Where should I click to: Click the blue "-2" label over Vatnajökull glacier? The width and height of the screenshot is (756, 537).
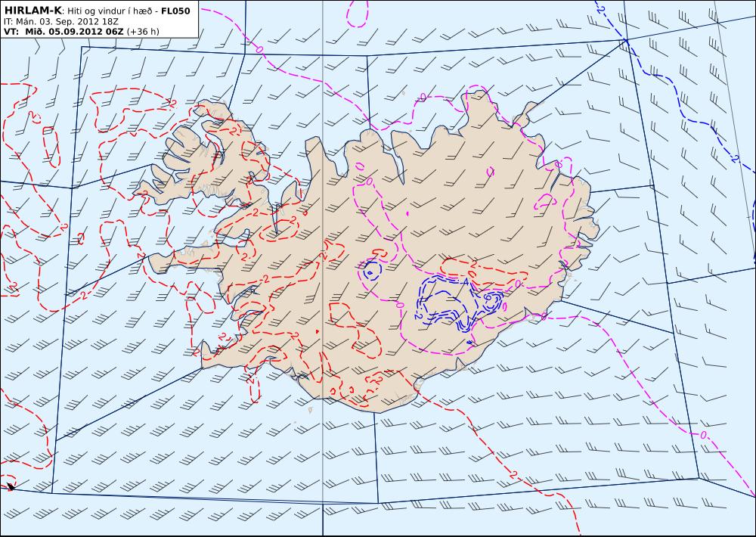[418, 316]
